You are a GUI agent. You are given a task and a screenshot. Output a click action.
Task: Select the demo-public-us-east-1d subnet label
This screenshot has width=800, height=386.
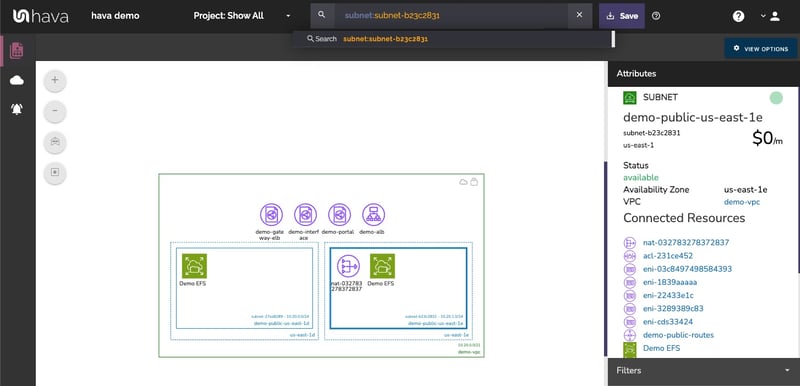point(282,323)
